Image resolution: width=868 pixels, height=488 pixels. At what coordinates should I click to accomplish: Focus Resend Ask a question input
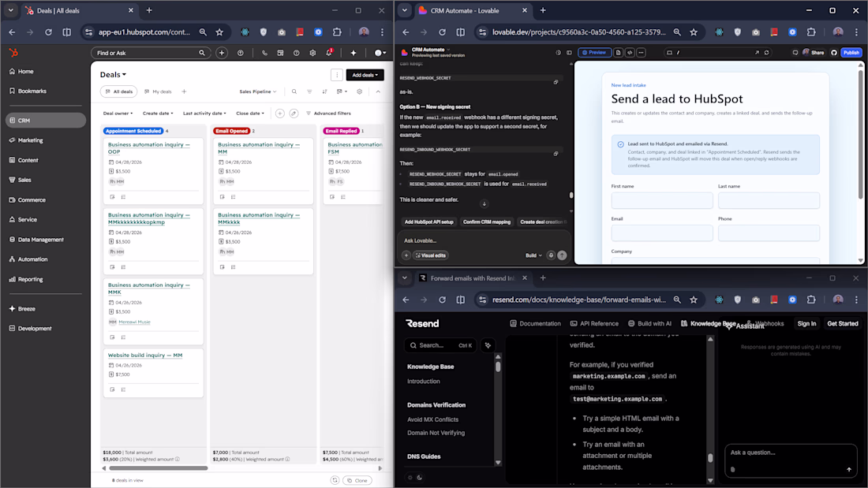[x=791, y=453]
